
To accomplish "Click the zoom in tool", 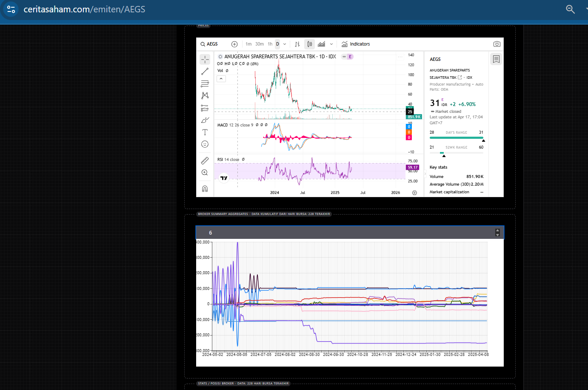I will coord(205,172).
